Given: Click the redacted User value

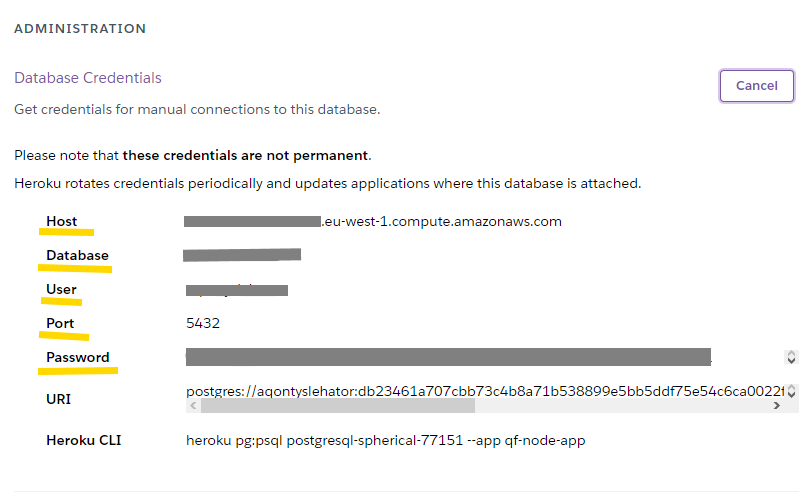Looking at the screenshot, I should [237, 290].
